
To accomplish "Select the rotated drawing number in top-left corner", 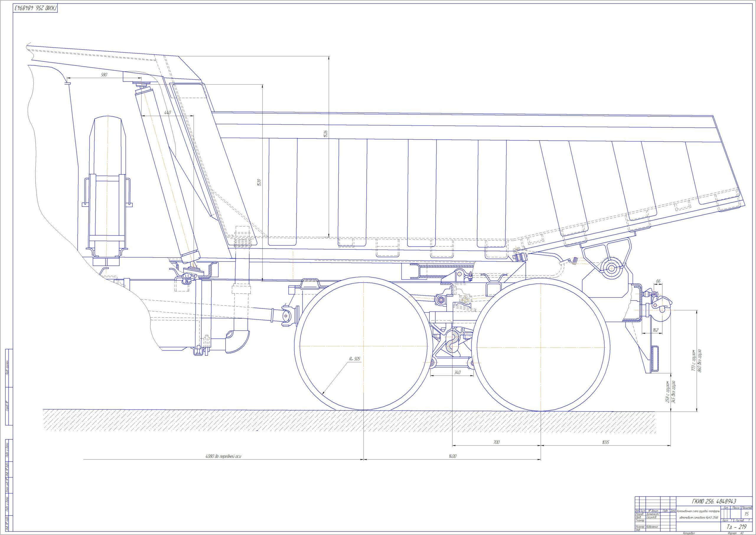I will click(35, 8).
